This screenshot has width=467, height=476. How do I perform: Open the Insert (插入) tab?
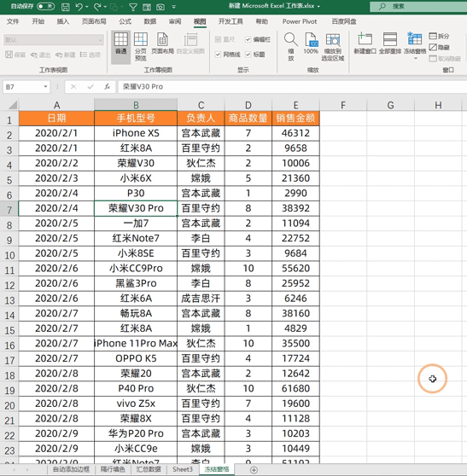click(63, 21)
